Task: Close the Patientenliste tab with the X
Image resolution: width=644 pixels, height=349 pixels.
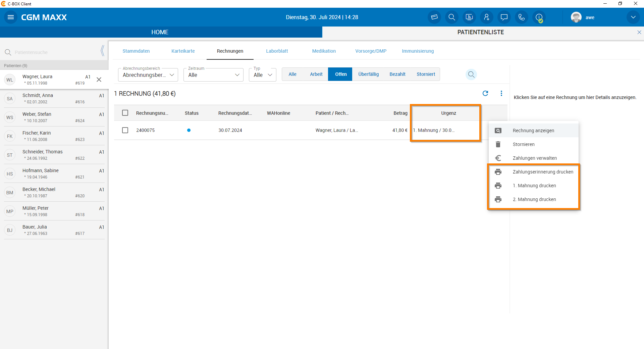Action: point(639,32)
